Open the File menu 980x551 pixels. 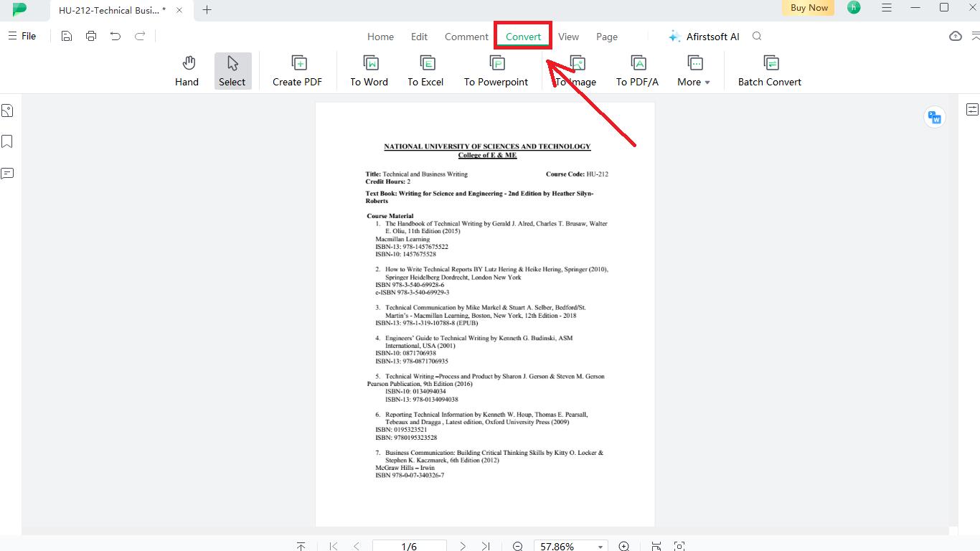click(22, 36)
